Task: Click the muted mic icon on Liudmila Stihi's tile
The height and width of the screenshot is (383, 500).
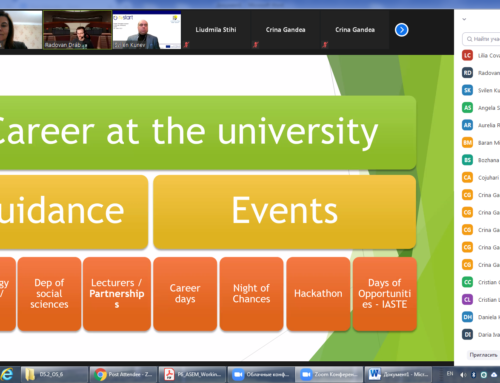Action: (186, 45)
